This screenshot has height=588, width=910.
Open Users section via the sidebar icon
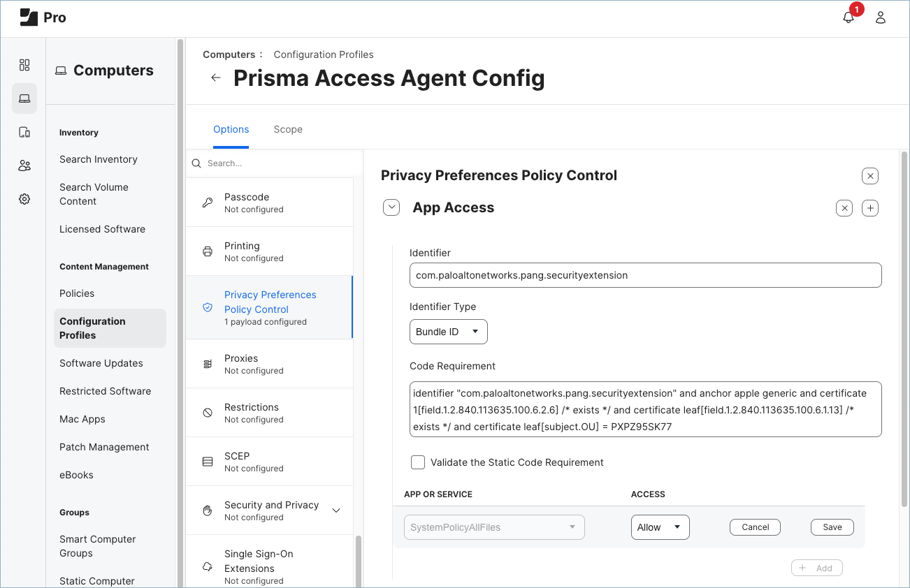point(24,166)
